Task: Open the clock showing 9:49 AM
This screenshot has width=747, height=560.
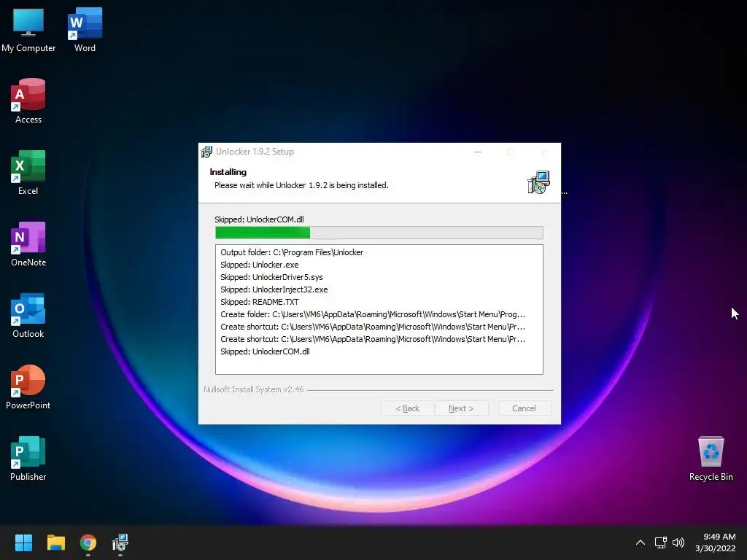Action: [x=715, y=542]
